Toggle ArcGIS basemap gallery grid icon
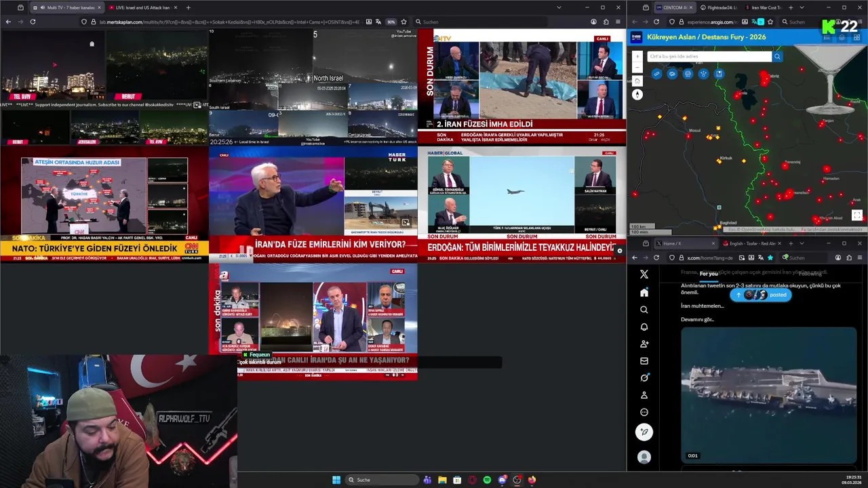The height and width of the screenshot is (488, 868). point(856,37)
